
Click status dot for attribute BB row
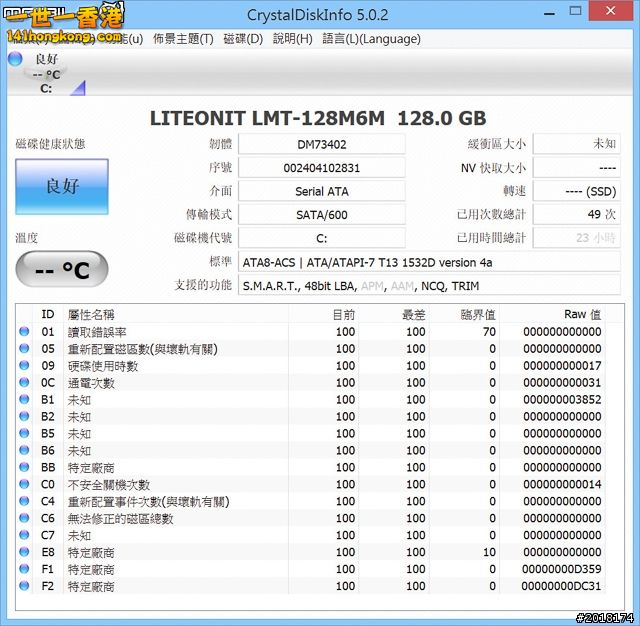24,467
